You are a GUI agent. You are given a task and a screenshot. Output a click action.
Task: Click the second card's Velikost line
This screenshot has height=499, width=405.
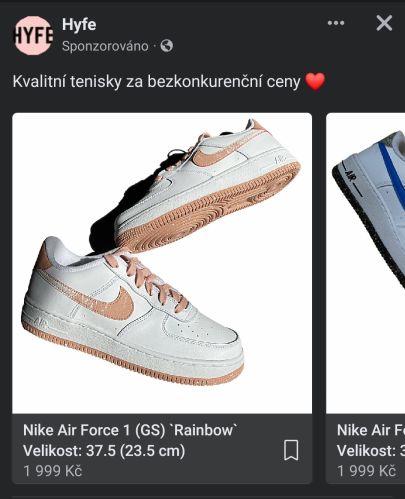pyautogui.click(x=371, y=451)
